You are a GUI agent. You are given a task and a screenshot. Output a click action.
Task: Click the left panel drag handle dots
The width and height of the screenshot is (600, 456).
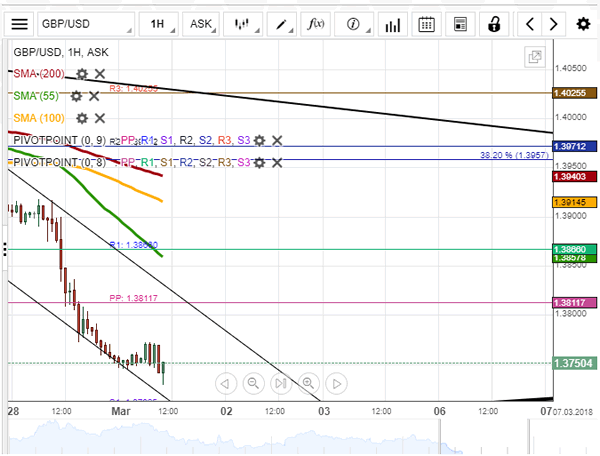pos(5,249)
